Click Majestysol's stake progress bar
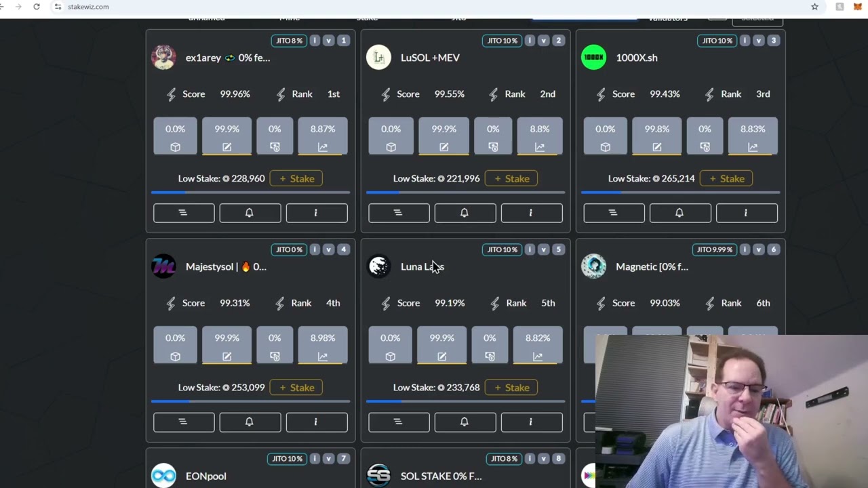The height and width of the screenshot is (488, 868). [250, 401]
